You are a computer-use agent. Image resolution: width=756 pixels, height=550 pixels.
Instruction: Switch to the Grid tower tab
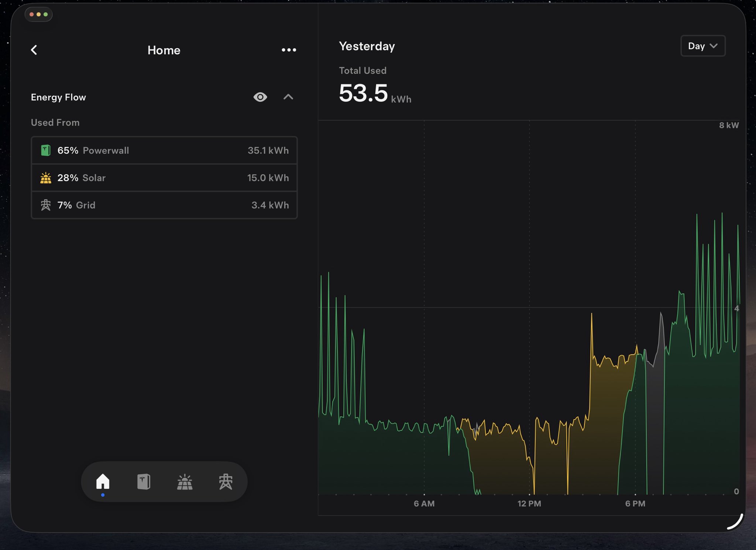pyautogui.click(x=226, y=482)
